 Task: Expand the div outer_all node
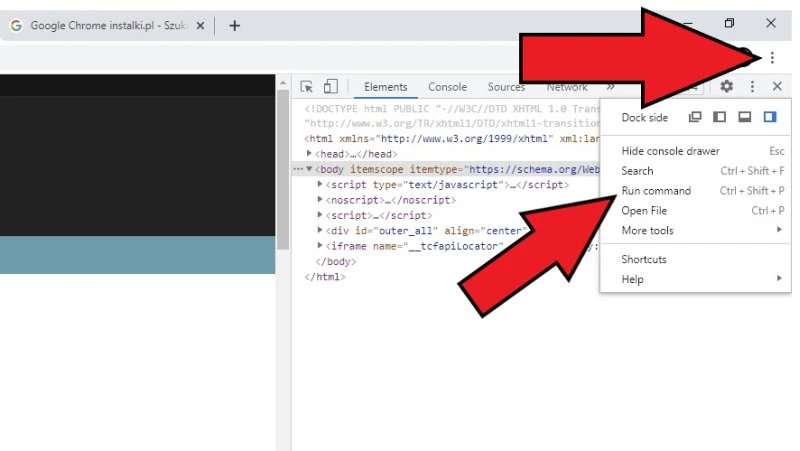(x=320, y=230)
